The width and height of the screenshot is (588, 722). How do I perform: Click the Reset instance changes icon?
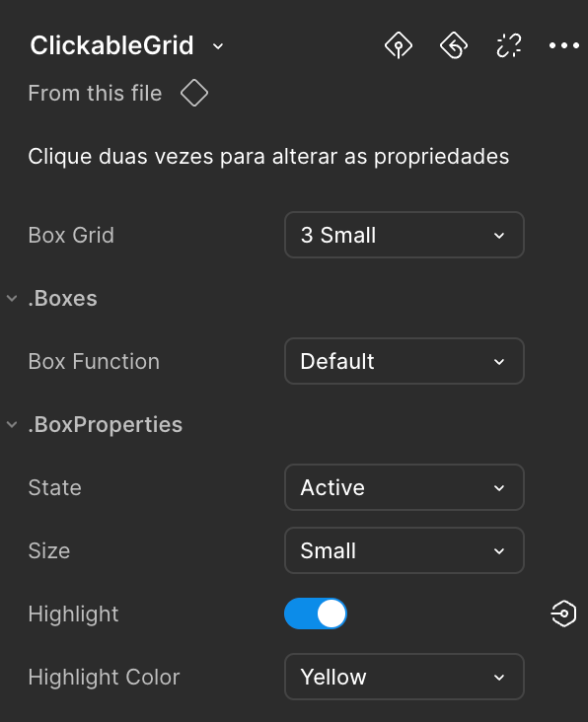[454, 45]
